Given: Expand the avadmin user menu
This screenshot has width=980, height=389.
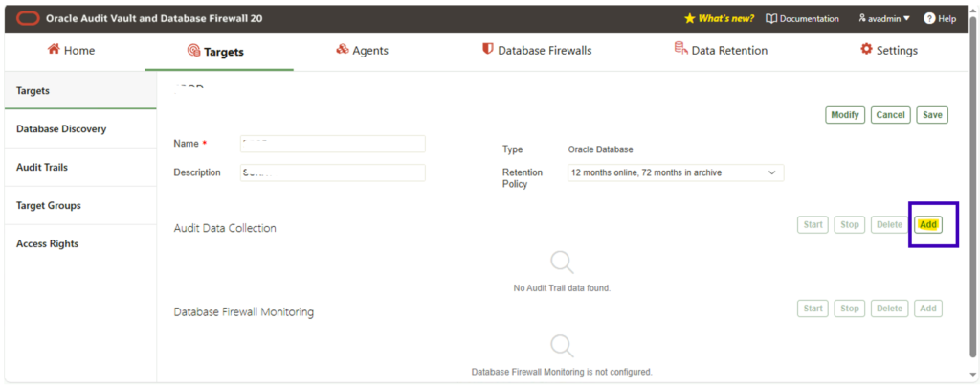Looking at the screenshot, I should point(883,19).
